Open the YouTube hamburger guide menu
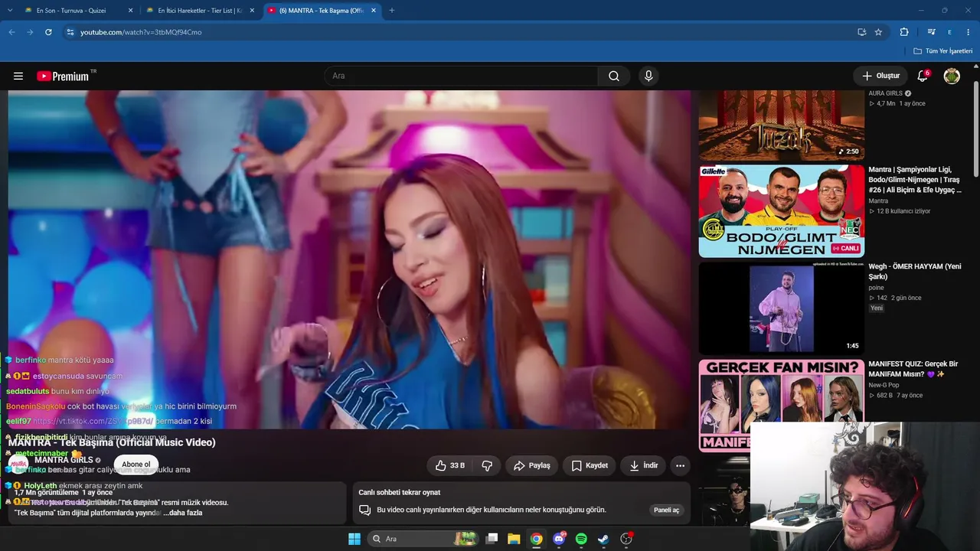 pos(18,76)
